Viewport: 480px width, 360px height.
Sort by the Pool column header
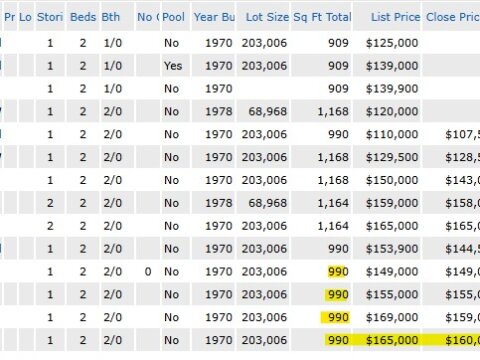(x=173, y=17)
